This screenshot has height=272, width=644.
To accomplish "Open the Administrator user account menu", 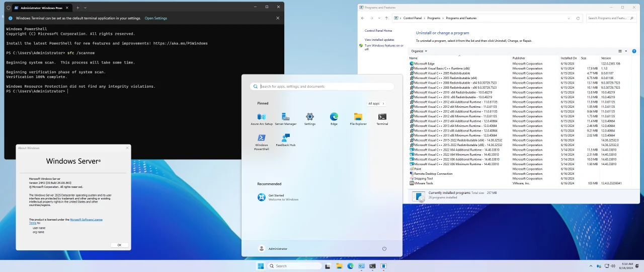I will [273, 248].
